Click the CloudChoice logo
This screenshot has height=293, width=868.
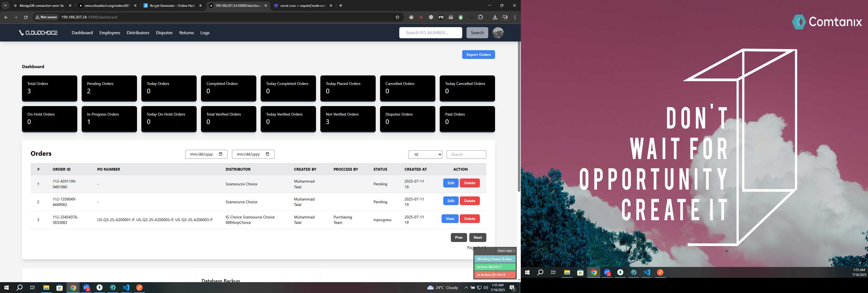click(x=38, y=33)
